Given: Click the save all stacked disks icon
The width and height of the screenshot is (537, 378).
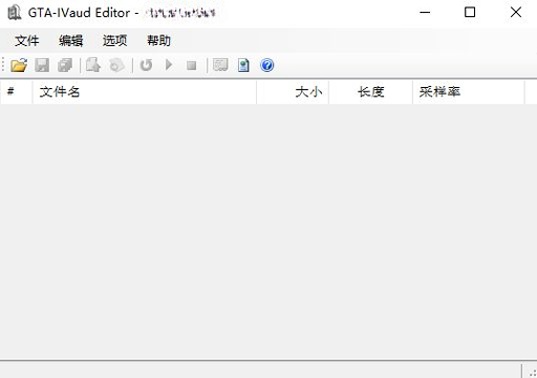Looking at the screenshot, I should click(x=65, y=65).
